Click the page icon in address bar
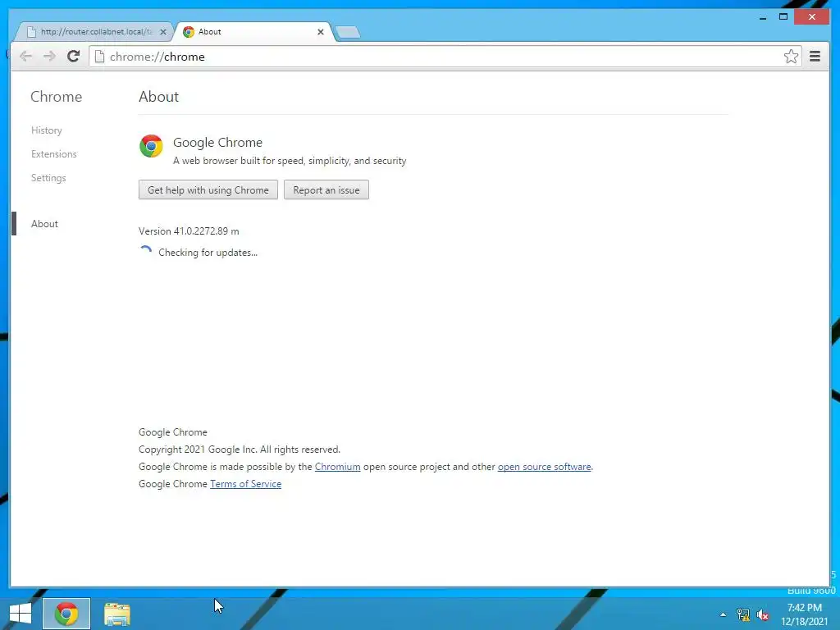The image size is (840, 630). tap(99, 57)
